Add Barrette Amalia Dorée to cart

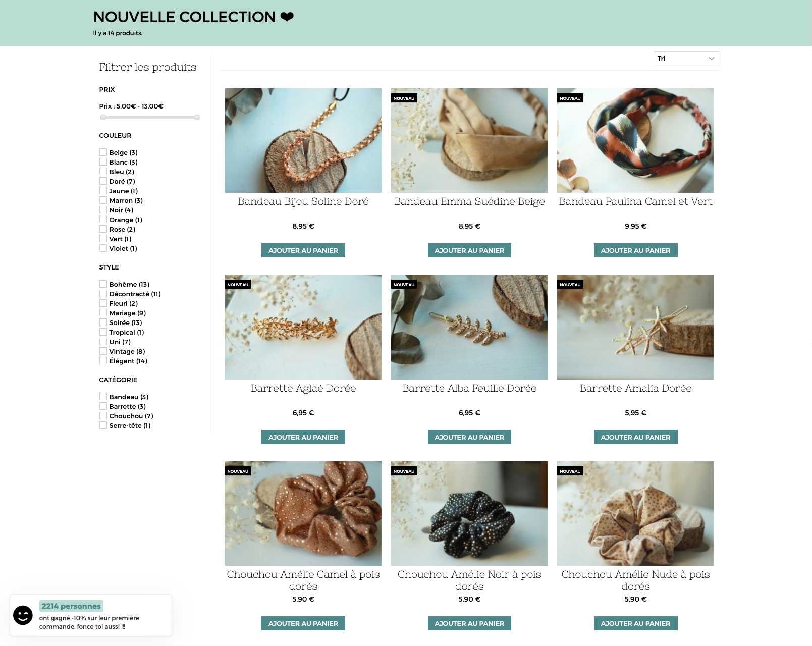click(635, 437)
